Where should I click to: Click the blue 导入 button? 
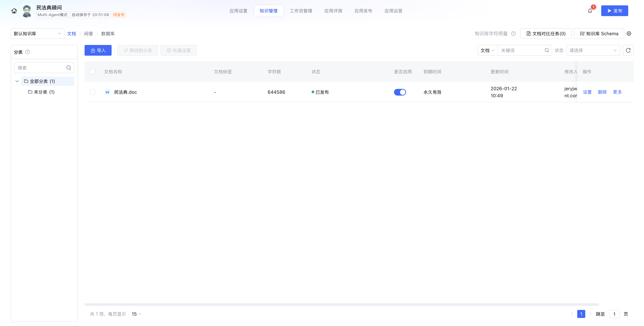click(x=98, y=50)
